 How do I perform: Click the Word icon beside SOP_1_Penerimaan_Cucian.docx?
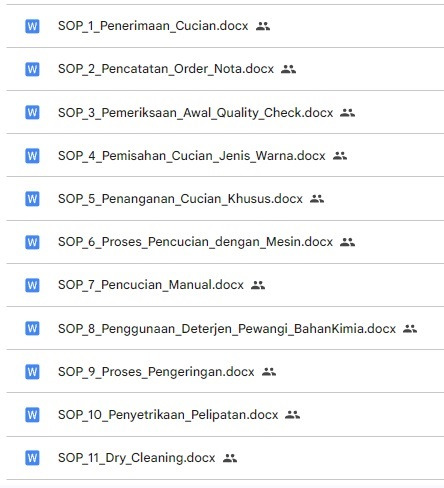coord(32,26)
